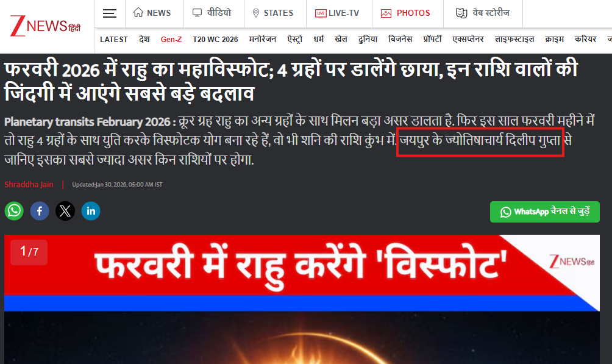Share article on Facebook icon
Viewport: 612px width, 364px height.
coord(40,211)
